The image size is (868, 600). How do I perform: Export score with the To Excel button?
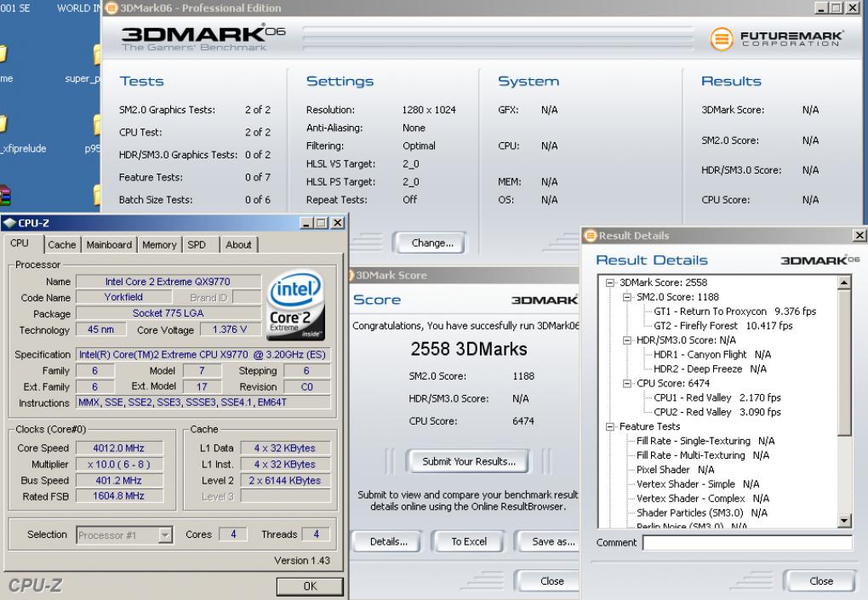(468, 542)
